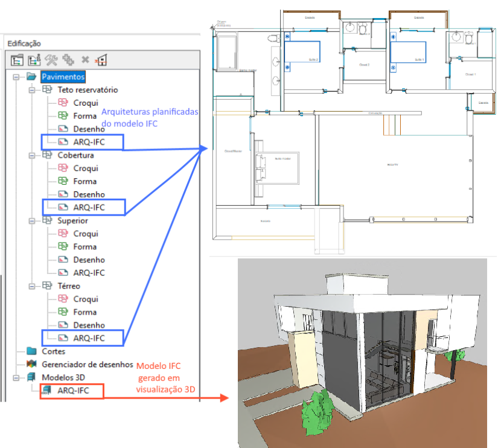This screenshot has width=504, height=448.
Task: Open ARQ-IFC under Modelos 3D
Action: tap(72, 391)
